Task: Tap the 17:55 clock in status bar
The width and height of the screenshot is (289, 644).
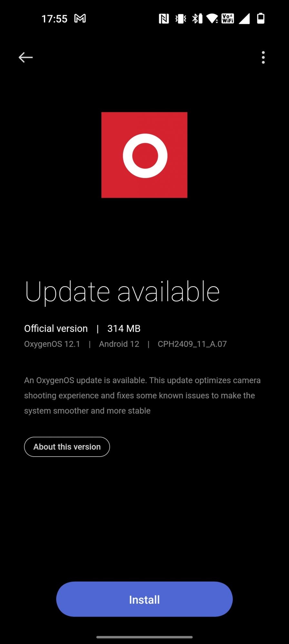Action: click(x=54, y=19)
